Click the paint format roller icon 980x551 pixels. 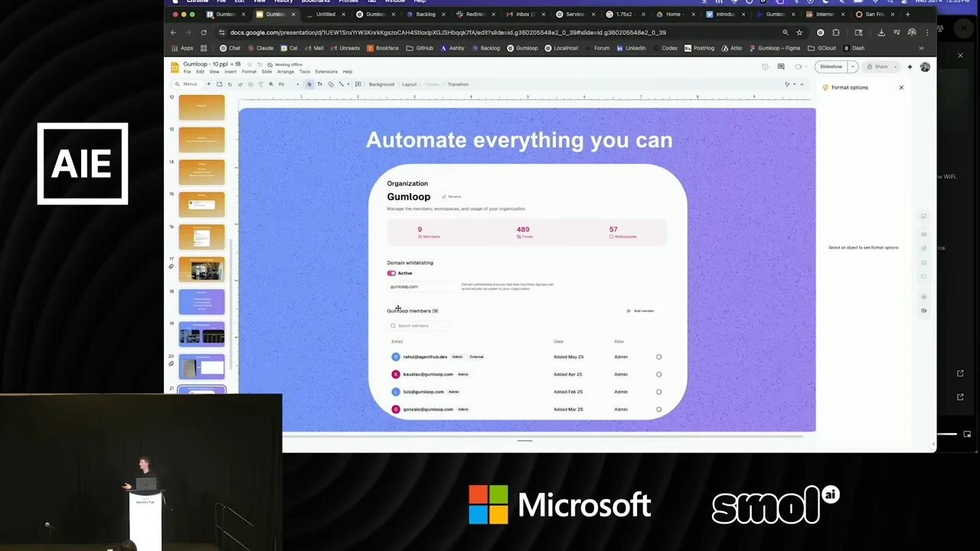coord(261,84)
